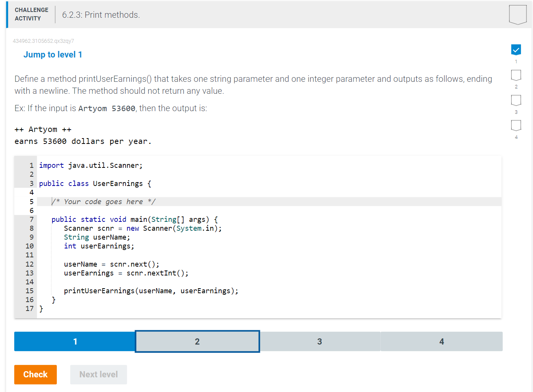Click the 'public static void main' line
Screen dimensions: 533x392
(x=135, y=220)
